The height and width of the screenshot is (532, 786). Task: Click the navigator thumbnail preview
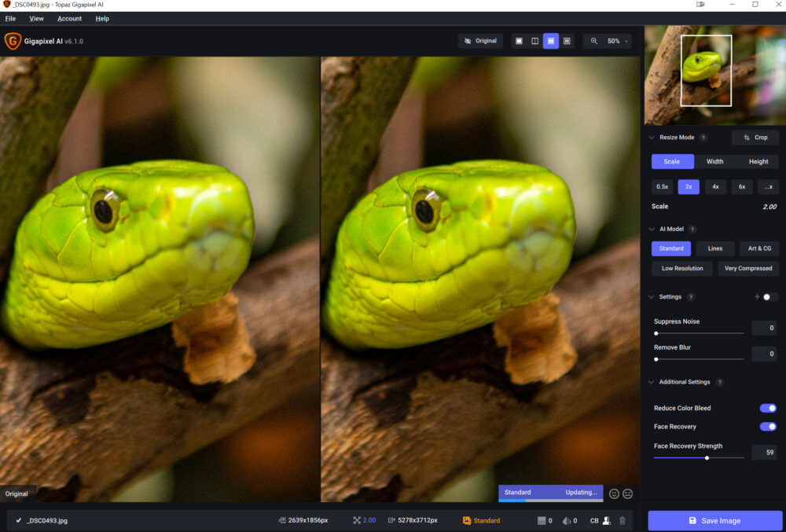[x=714, y=75]
